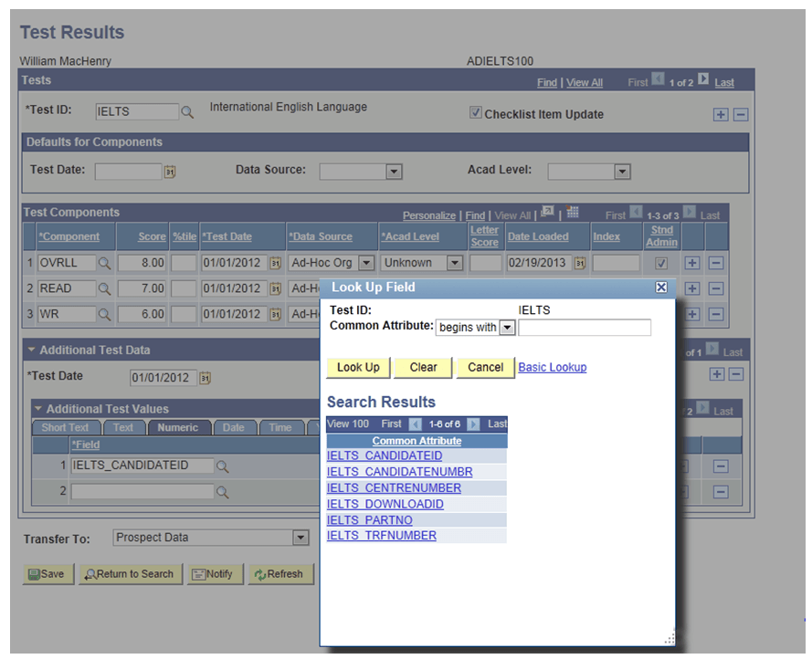Select the IELTS_CENTRENUMBER search result
Viewport: 812px width, 659px height.
click(394, 488)
